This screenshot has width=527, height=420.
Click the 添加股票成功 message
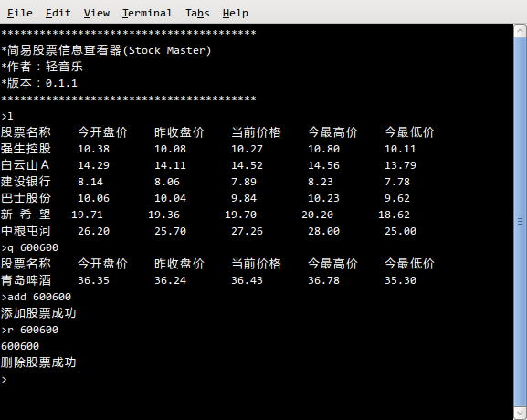point(38,313)
